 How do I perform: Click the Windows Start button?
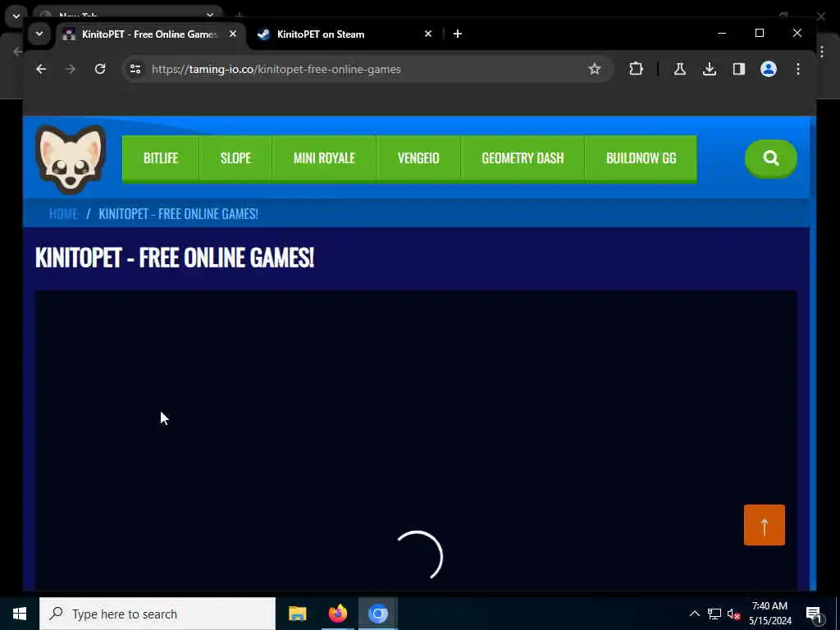coord(20,614)
